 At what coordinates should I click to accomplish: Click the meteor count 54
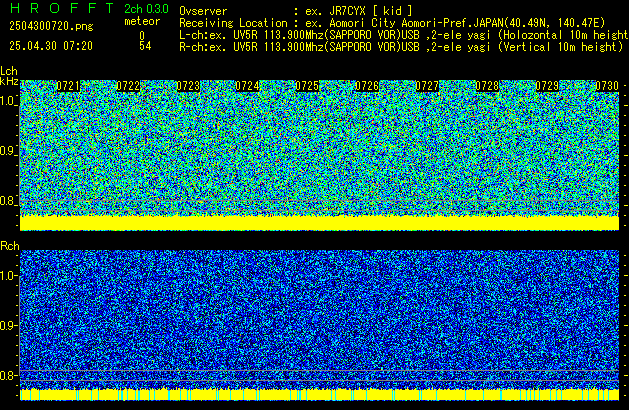145,46
